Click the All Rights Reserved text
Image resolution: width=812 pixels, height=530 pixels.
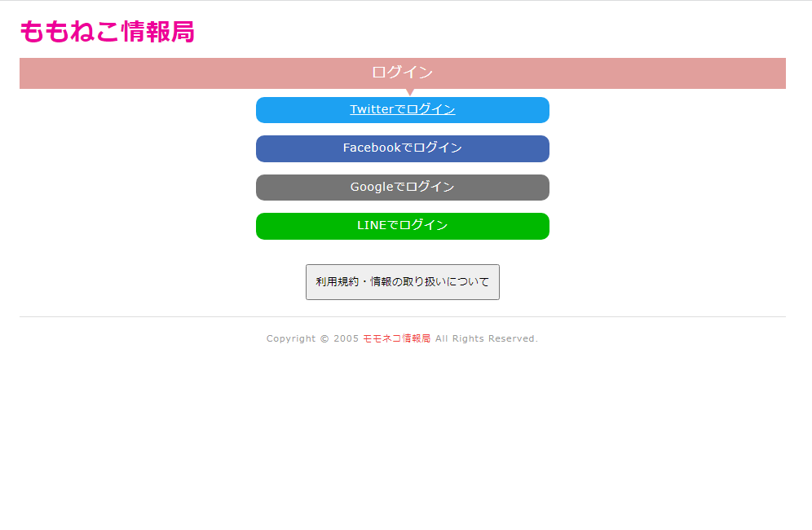(x=486, y=338)
